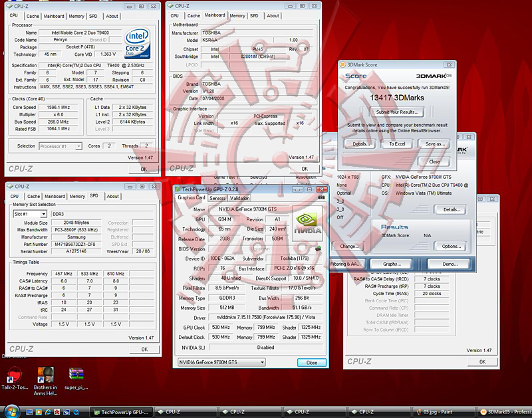Click the Core Speed value 1596.1 MHz
Image resolution: width=532 pixels, height=418 pixels.
(58, 107)
